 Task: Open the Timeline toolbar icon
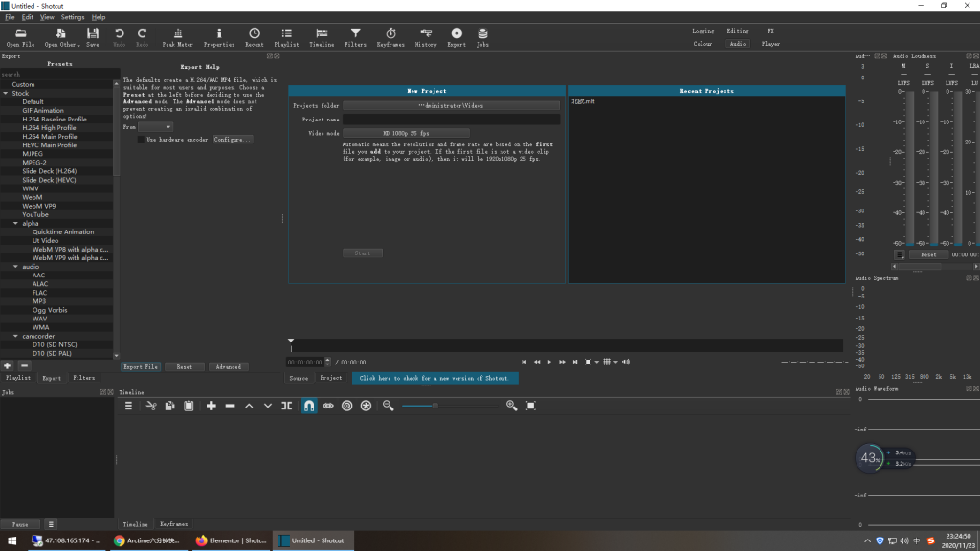pos(322,37)
